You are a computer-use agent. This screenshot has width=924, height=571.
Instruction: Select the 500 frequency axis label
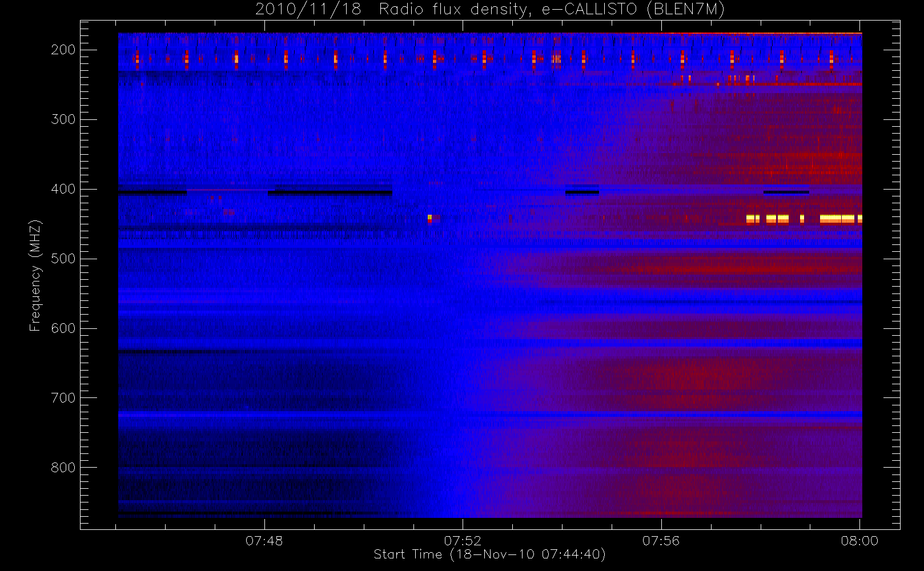click(63, 259)
